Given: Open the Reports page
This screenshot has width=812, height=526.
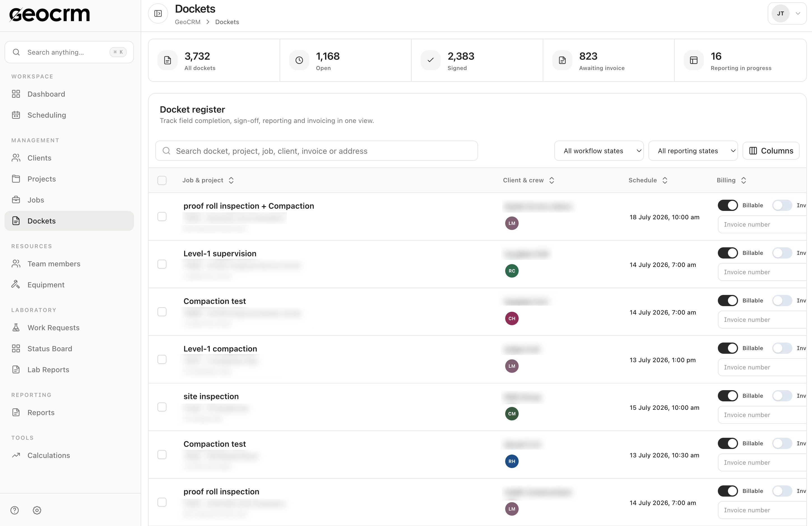Looking at the screenshot, I should pyautogui.click(x=69, y=412).
